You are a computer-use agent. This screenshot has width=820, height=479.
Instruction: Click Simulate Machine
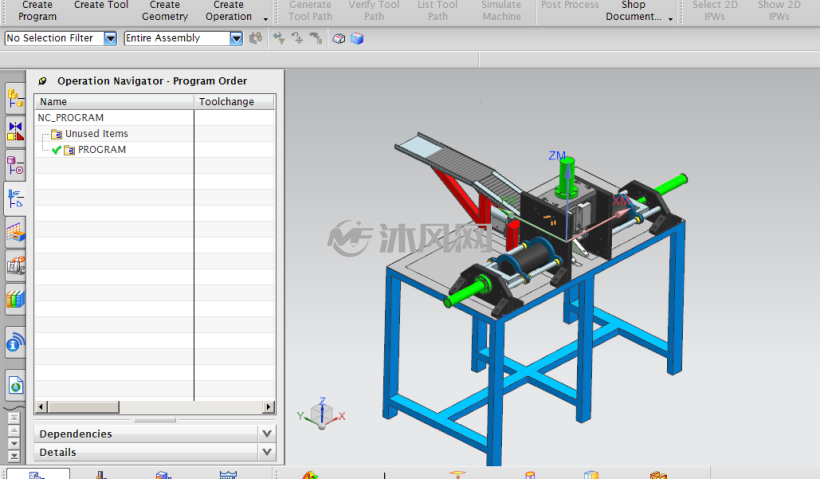click(502, 10)
